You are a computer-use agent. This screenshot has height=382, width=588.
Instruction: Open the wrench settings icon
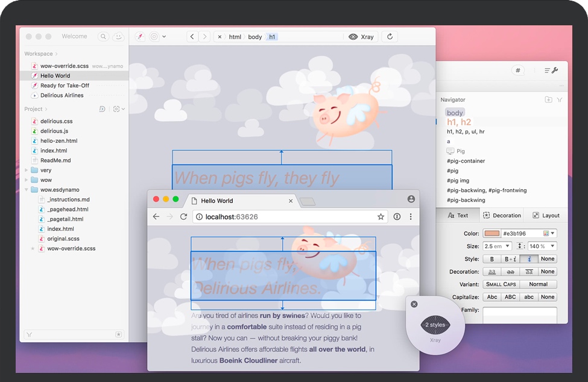551,70
